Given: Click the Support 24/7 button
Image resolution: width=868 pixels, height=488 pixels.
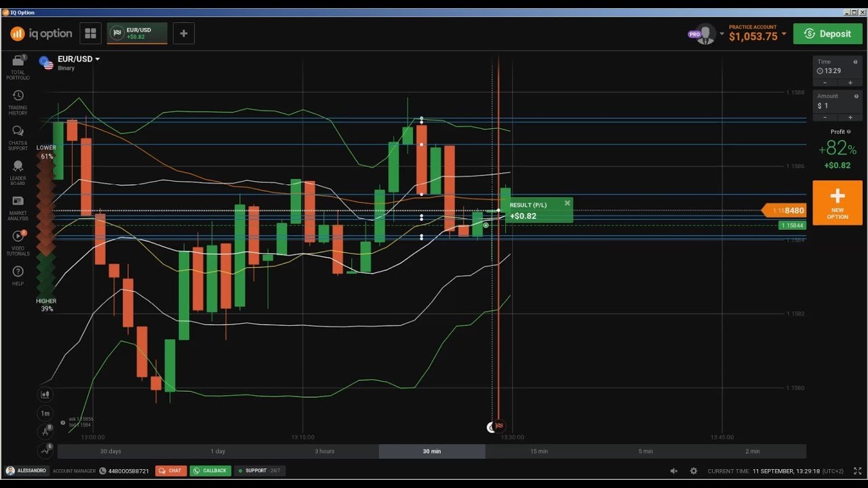Looking at the screenshot, I should pyautogui.click(x=258, y=470).
